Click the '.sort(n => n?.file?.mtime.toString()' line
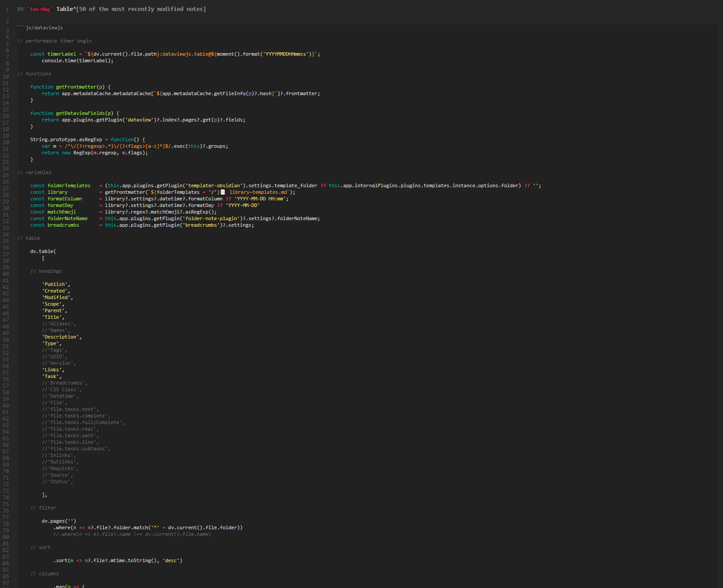 pyautogui.click(x=118, y=560)
